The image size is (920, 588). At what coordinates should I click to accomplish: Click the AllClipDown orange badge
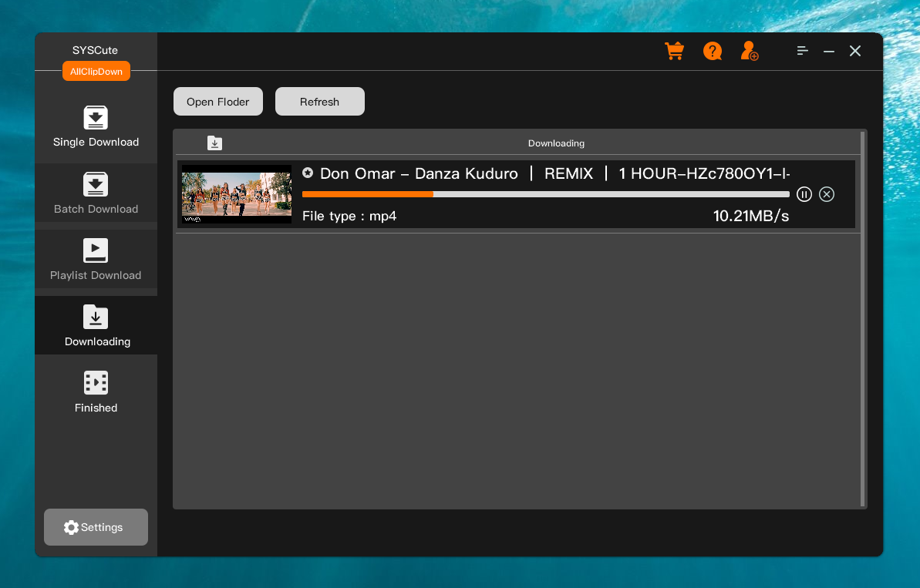point(96,72)
